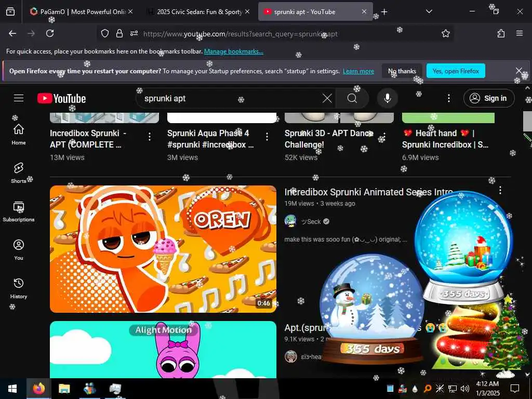Viewport: 532px width, 399px height.
Task: Open options for Incredibox Sprunki APT short
Action: [150, 137]
